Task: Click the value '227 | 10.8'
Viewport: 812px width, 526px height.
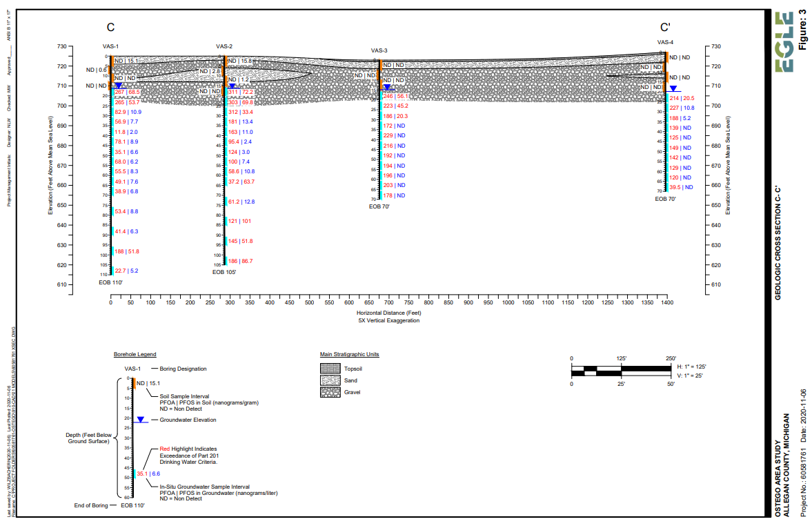Action: pos(682,108)
